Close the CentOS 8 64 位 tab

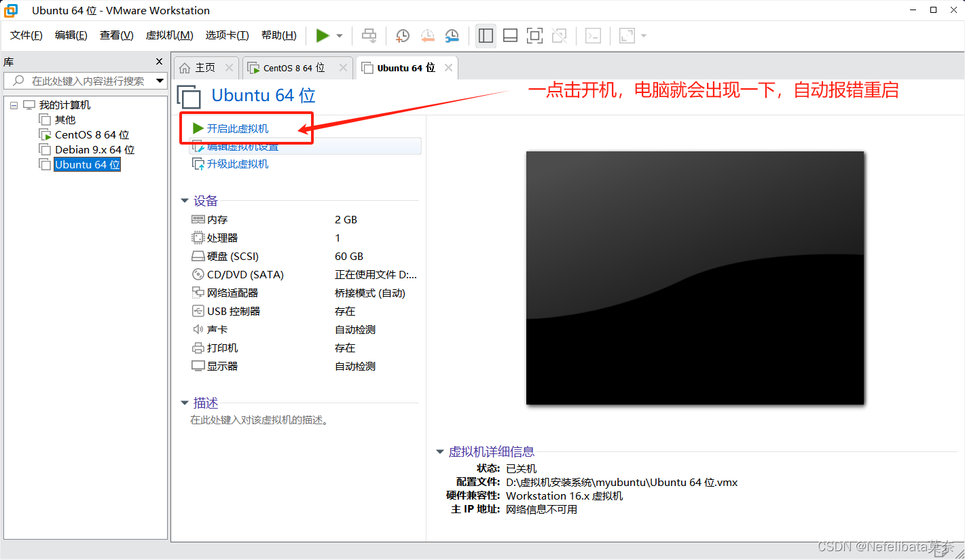tap(343, 68)
